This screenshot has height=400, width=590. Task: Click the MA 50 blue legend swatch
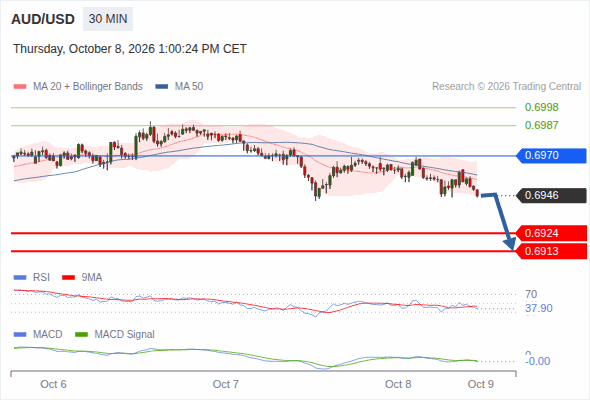(162, 87)
